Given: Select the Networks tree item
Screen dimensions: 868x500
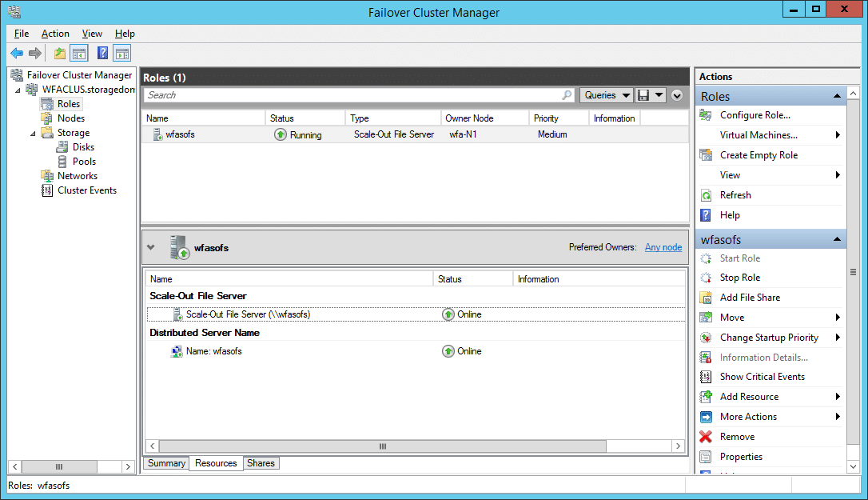Looking at the screenshot, I should click(78, 176).
